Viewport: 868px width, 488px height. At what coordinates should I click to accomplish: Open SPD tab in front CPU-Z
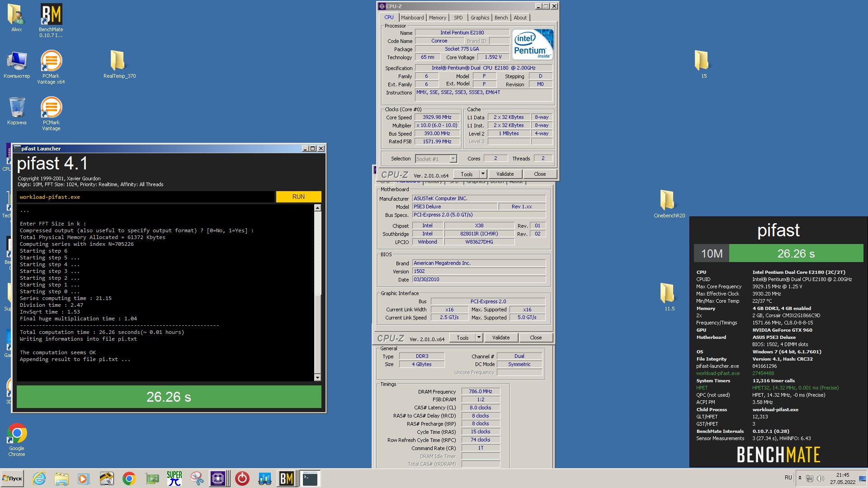458,18
